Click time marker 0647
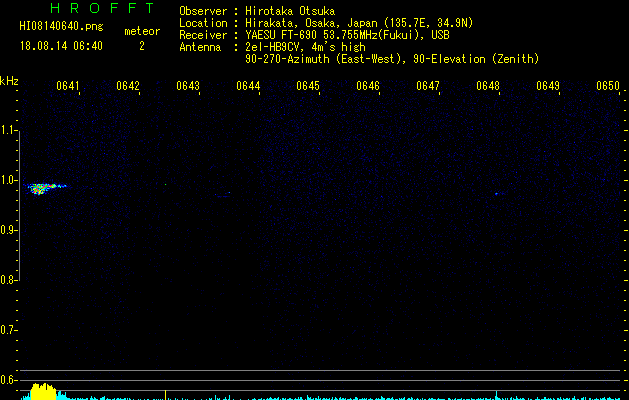This screenshot has width=629, height=400. (x=428, y=86)
